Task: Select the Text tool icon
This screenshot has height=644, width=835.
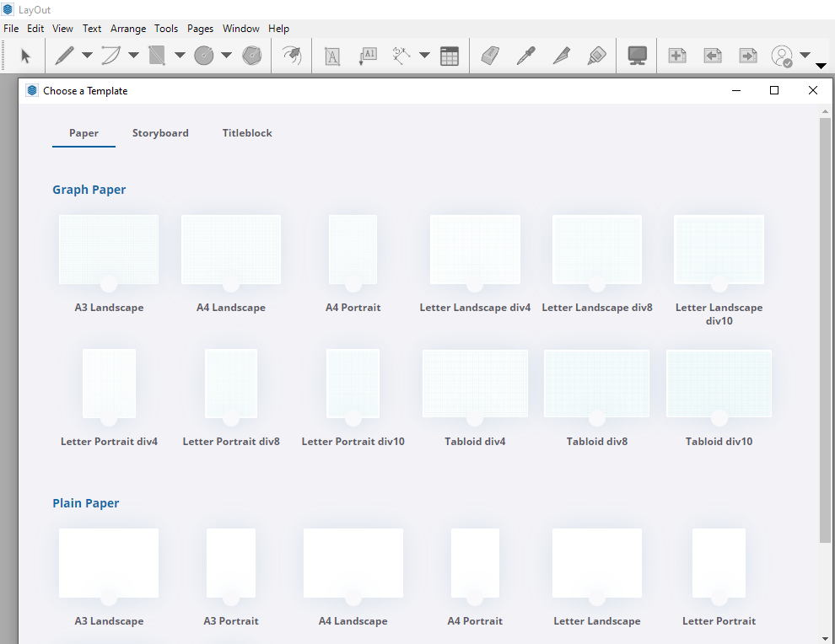Action: (x=332, y=56)
